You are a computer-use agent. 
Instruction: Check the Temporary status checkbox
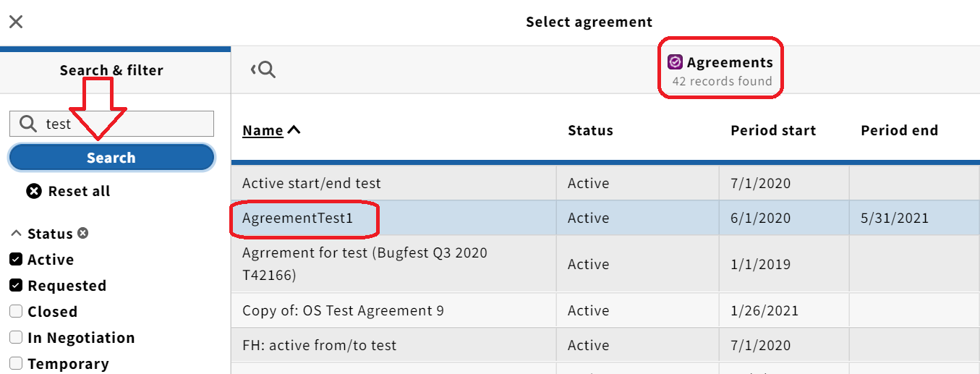click(x=16, y=363)
